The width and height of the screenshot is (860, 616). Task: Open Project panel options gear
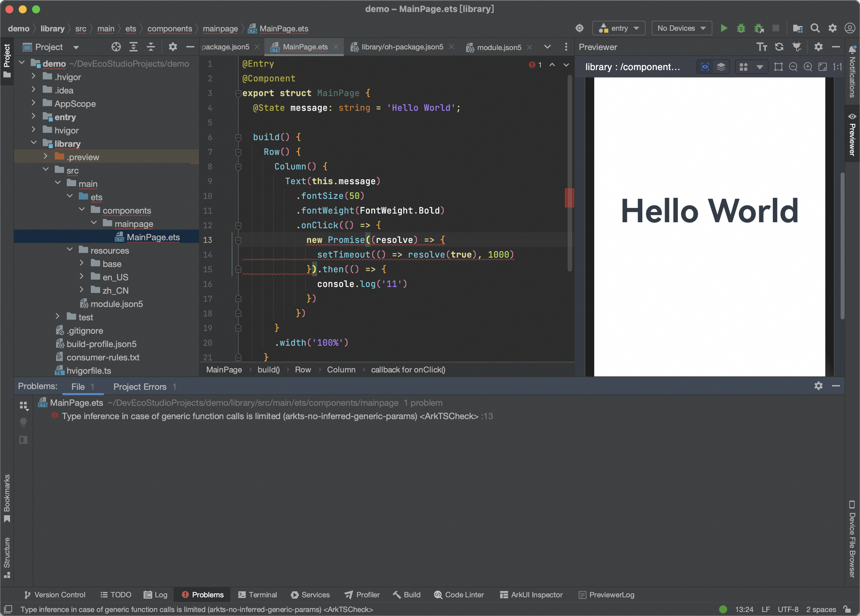click(x=173, y=47)
